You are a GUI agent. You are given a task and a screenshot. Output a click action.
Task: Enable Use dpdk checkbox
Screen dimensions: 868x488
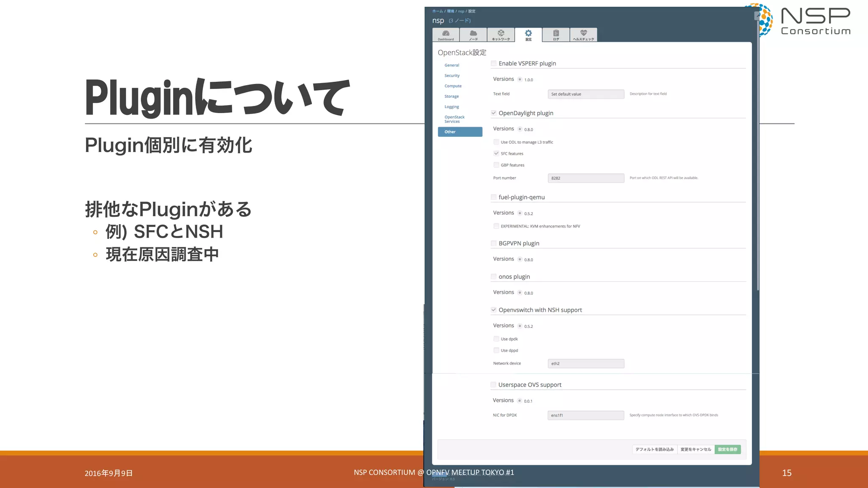point(496,339)
